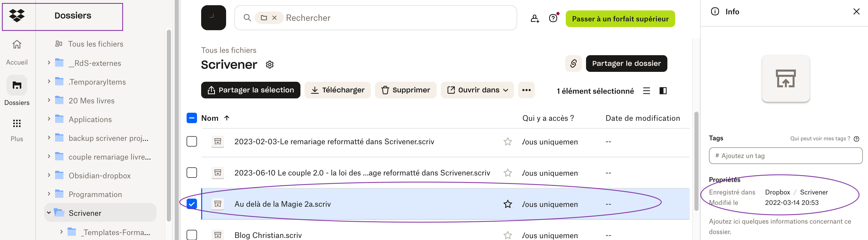Open the Ouvrir dans dropdown
This screenshot has width=868, height=240.
tap(477, 90)
